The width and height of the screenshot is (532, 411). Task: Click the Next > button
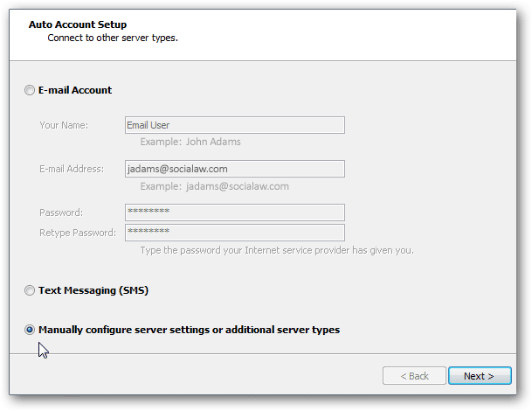(x=480, y=376)
